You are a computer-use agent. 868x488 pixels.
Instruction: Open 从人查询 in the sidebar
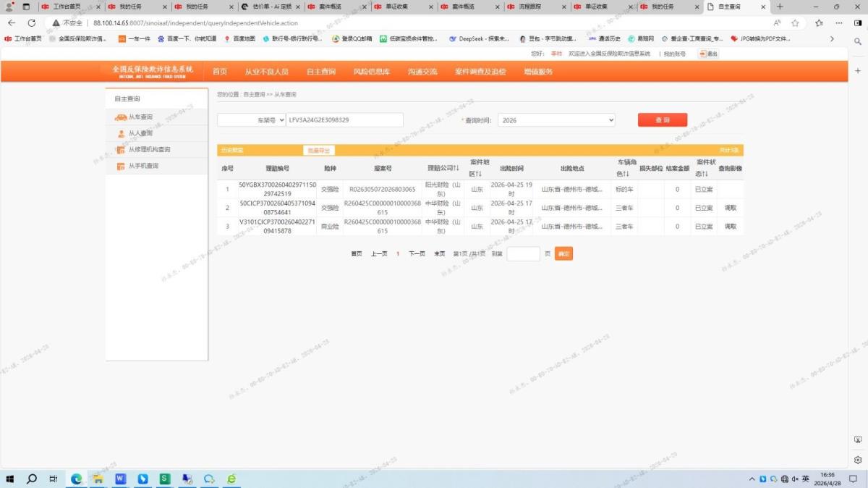pyautogui.click(x=140, y=133)
